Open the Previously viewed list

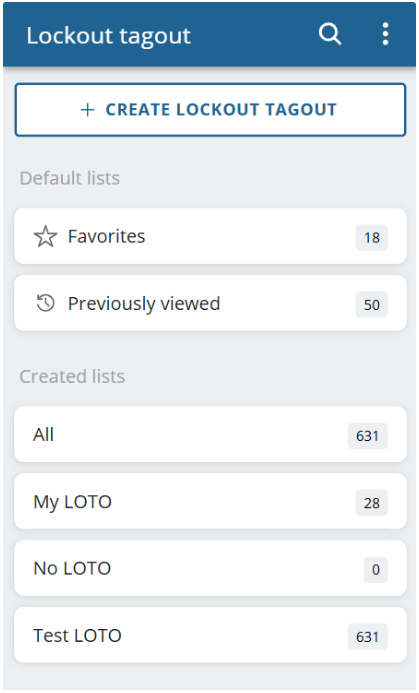pos(210,303)
